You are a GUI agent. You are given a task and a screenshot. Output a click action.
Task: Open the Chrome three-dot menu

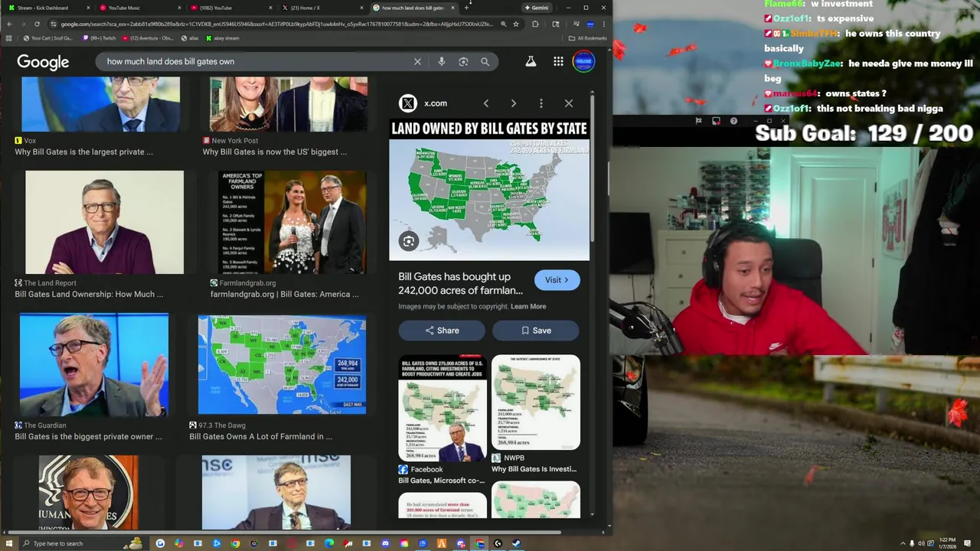click(x=603, y=24)
